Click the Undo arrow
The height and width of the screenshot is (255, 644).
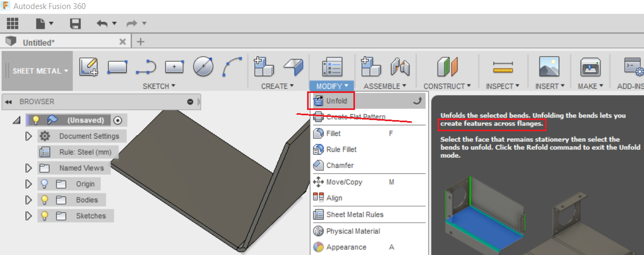click(102, 23)
